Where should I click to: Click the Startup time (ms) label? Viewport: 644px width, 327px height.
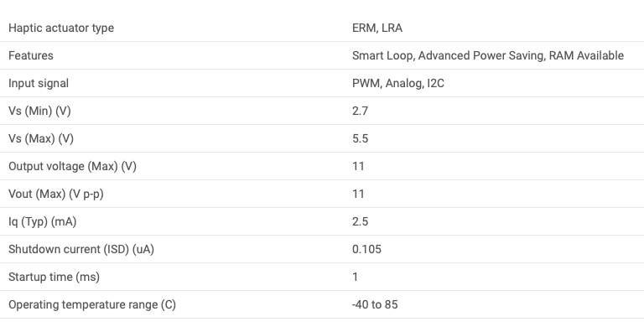55,277
